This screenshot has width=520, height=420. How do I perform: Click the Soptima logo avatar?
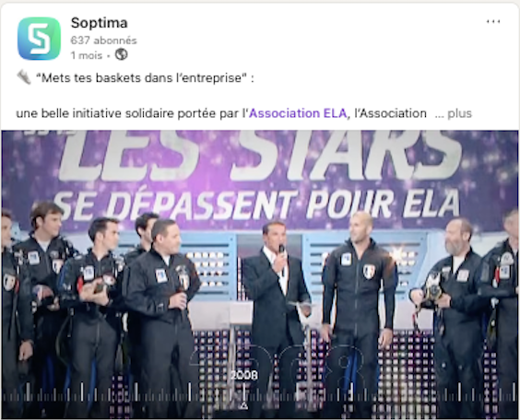[39, 39]
